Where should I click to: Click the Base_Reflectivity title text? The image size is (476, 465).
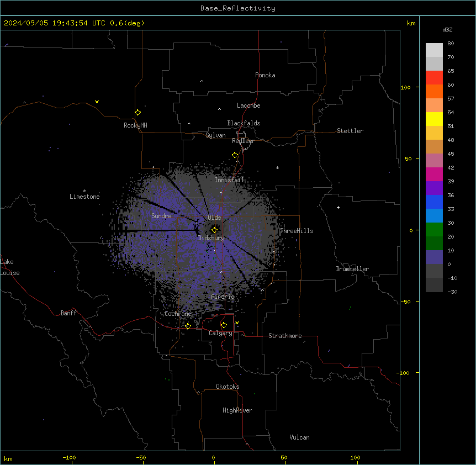click(238, 8)
